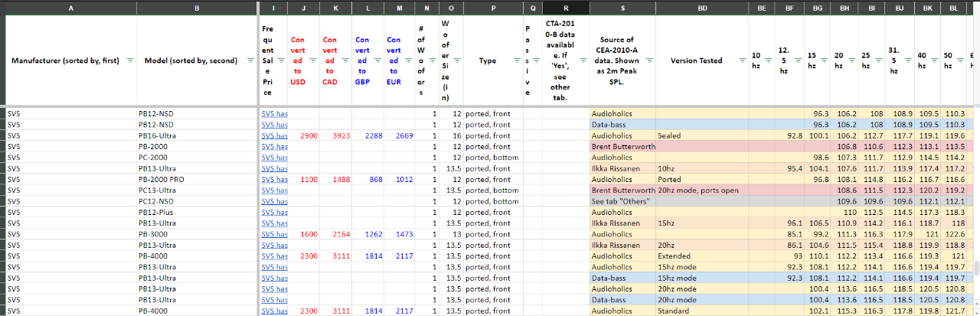Open the SVS link in the PB-3000 row

[x=275, y=234]
